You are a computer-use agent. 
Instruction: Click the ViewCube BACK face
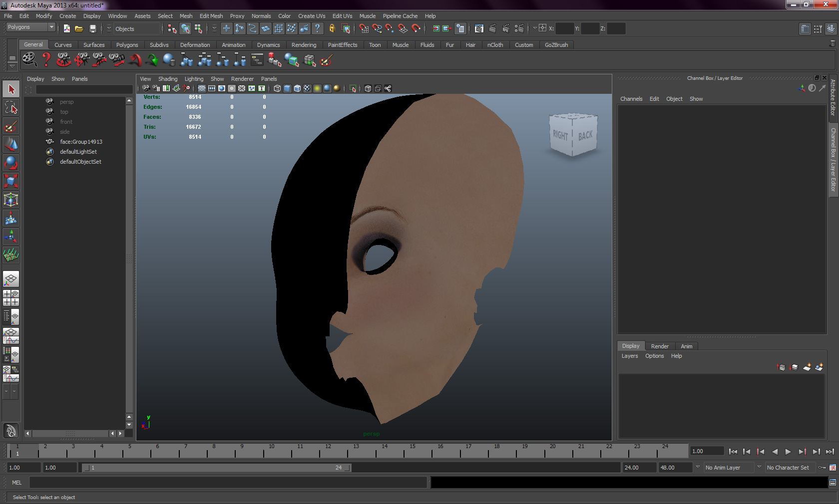pyautogui.click(x=585, y=135)
